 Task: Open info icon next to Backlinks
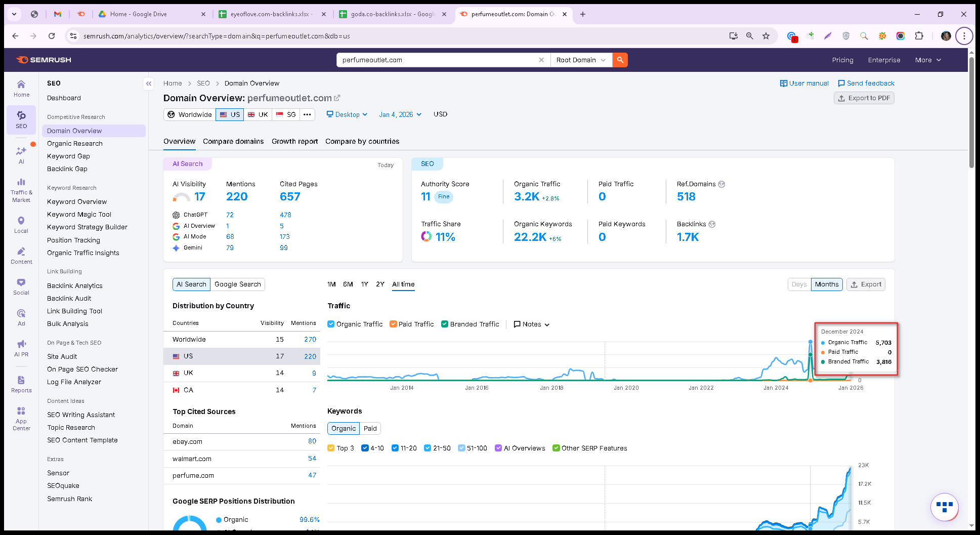(x=712, y=224)
